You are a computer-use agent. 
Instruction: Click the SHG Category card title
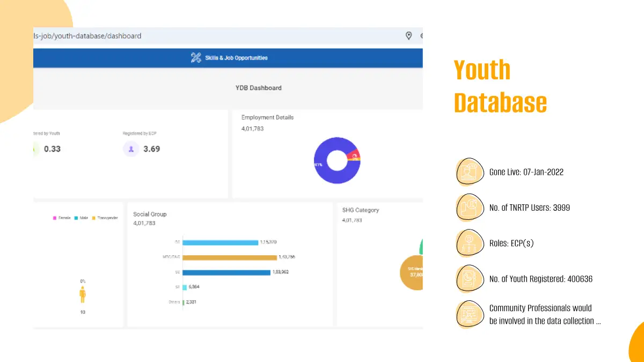coord(360,210)
